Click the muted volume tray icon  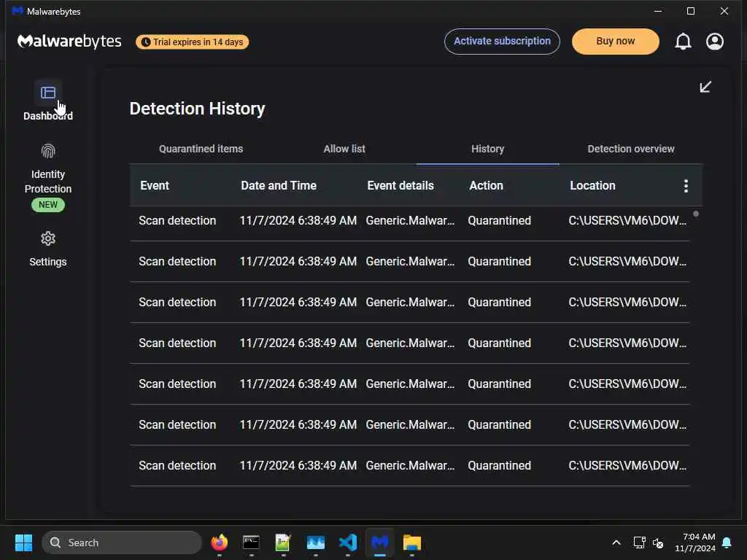coord(659,542)
